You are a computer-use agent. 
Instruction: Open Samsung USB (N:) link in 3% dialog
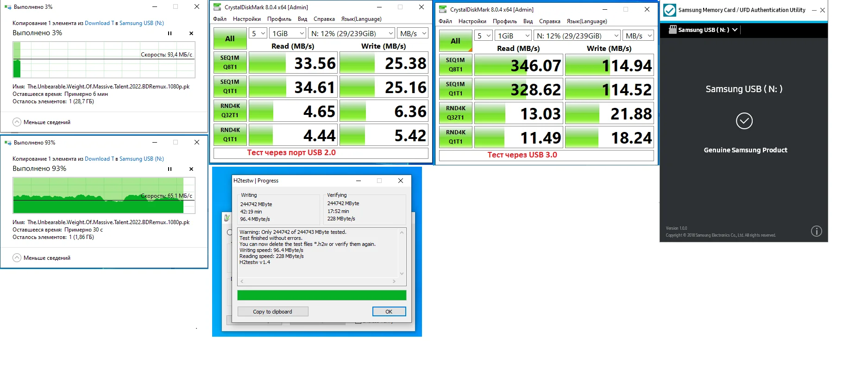coord(142,23)
